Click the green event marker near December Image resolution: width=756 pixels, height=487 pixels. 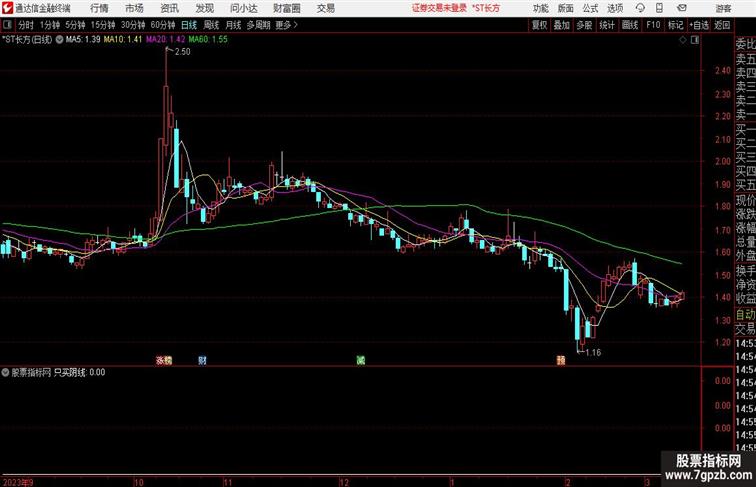pyautogui.click(x=361, y=360)
